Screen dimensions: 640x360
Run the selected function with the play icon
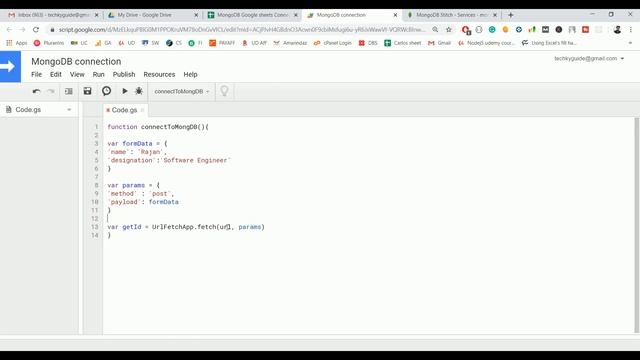(x=125, y=91)
